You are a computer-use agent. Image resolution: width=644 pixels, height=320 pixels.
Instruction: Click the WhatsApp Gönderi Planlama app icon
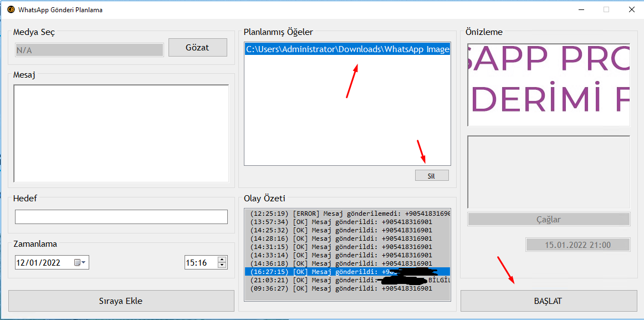tap(11, 10)
